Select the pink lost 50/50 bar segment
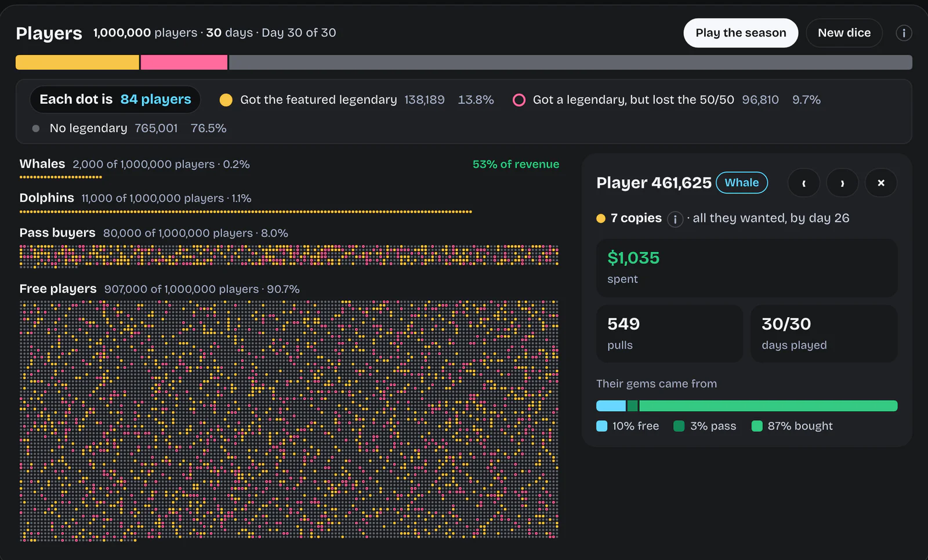This screenshot has width=928, height=560. click(x=184, y=63)
